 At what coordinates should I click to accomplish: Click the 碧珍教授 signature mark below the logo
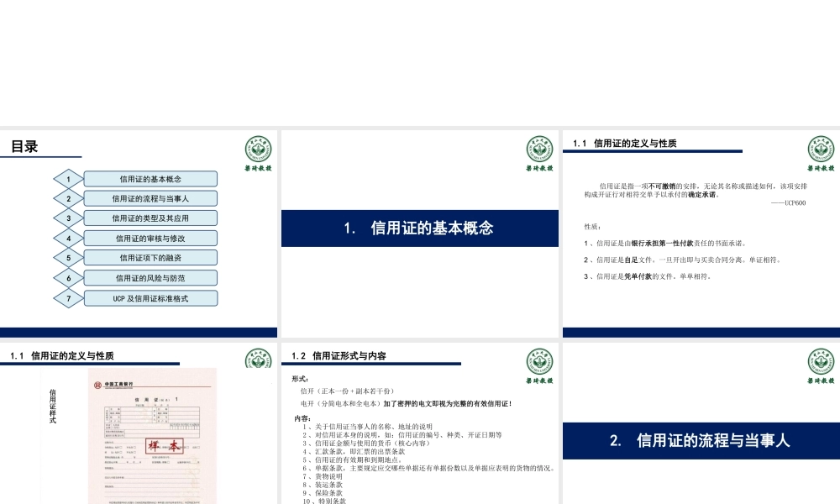pos(257,168)
